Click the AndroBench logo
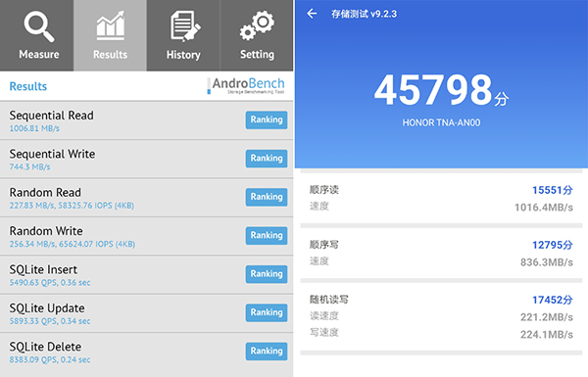588x377 pixels. [x=246, y=86]
